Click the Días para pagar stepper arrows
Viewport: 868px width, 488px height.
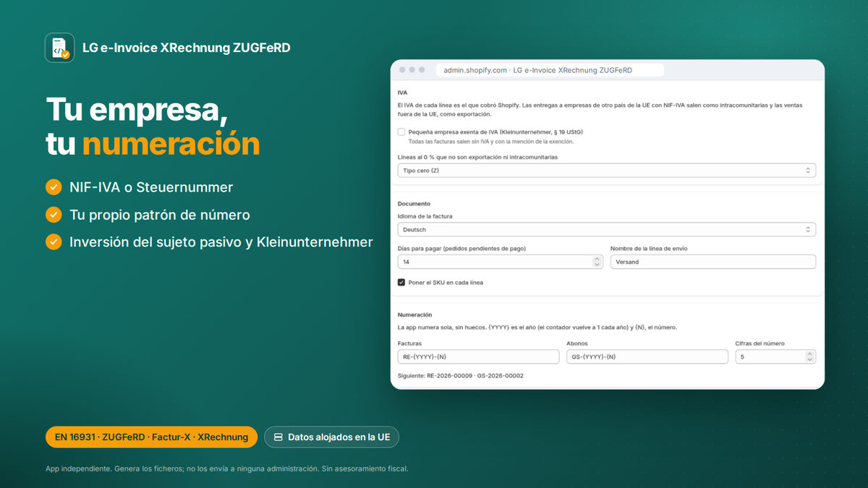(x=597, y=262)
